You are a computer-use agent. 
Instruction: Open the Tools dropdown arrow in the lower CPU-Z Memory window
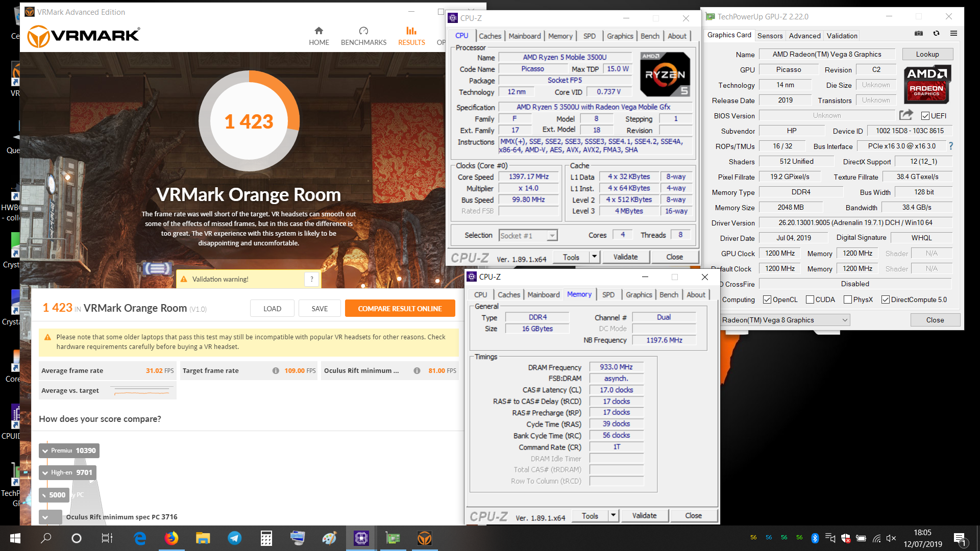coord(614,515)
